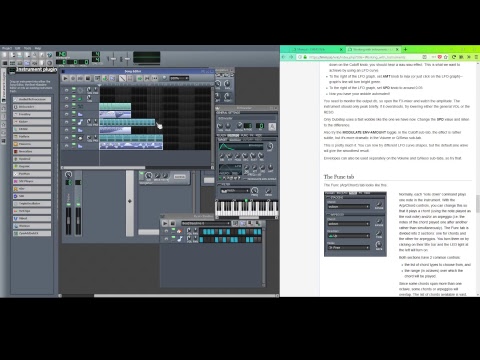This screenshot has width=480, height=360.
Task: Open the Project menu
Action: [x=7, y=48]
